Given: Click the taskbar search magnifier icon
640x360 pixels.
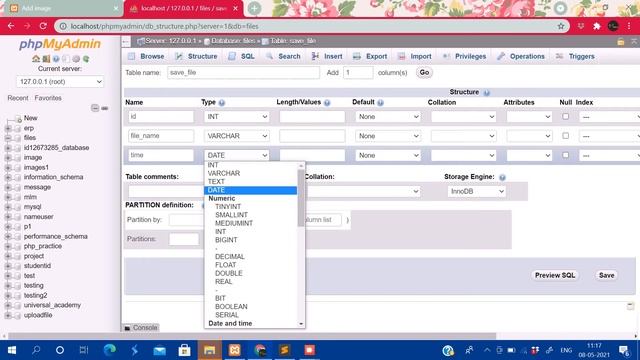Looking at the screenshot, I should click(36, 350).
